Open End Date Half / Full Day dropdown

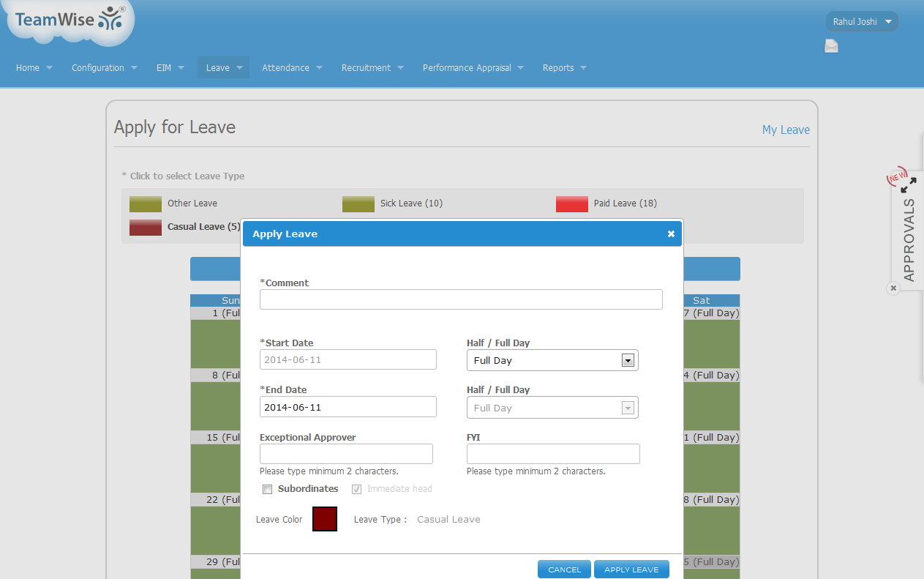[x=552, y=408]
